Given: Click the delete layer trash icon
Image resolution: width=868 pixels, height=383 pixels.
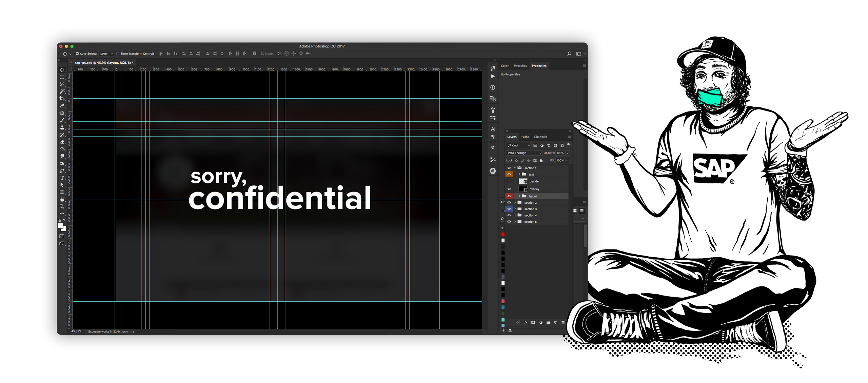Looking at the screenshot, I should click(563, 323).
